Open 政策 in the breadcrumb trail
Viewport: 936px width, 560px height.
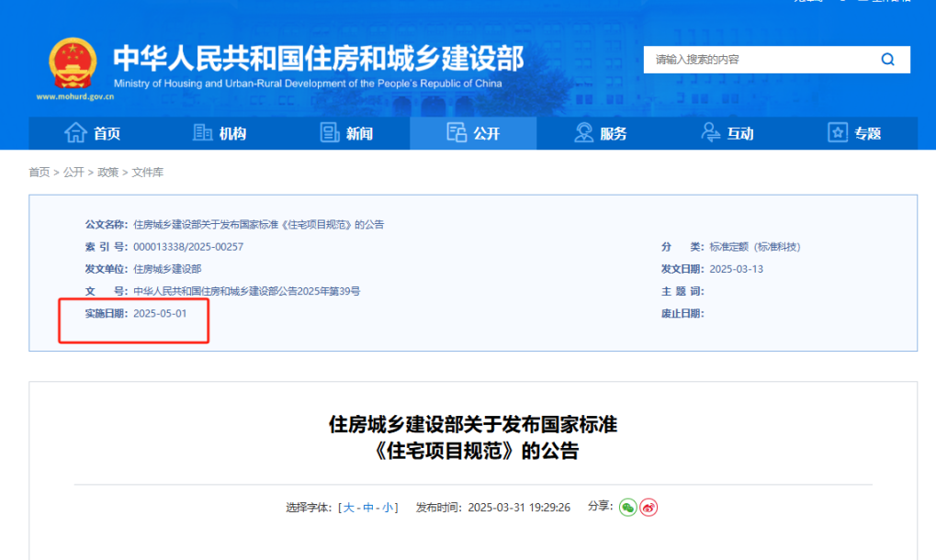(x=108, y=173)
